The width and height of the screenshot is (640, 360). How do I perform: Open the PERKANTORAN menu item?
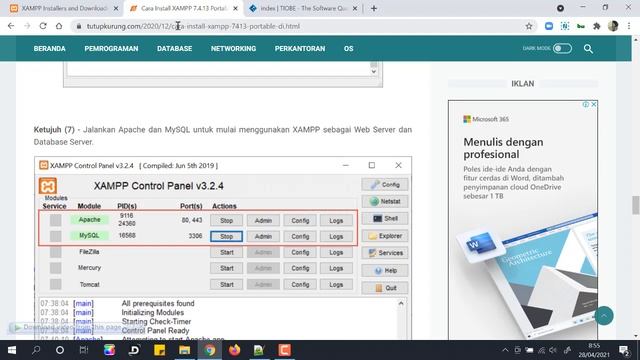coord(300,49)
